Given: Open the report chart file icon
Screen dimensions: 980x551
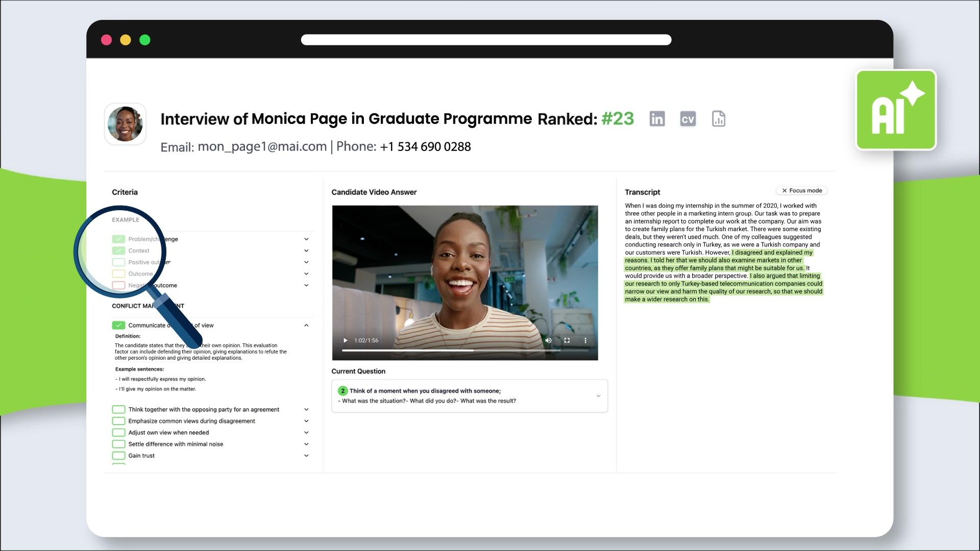Looking at the screenshot, I should tap(718, 119).
